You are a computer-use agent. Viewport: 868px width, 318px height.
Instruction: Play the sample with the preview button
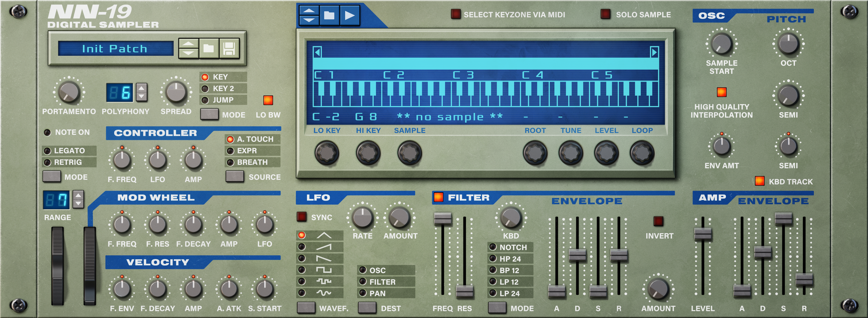[350, 15]
